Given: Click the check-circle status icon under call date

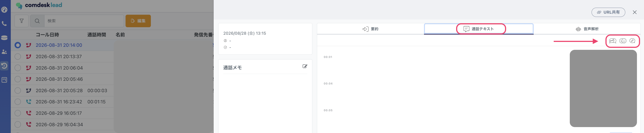Looking at the screenshot, I should [x=225, y=47].
